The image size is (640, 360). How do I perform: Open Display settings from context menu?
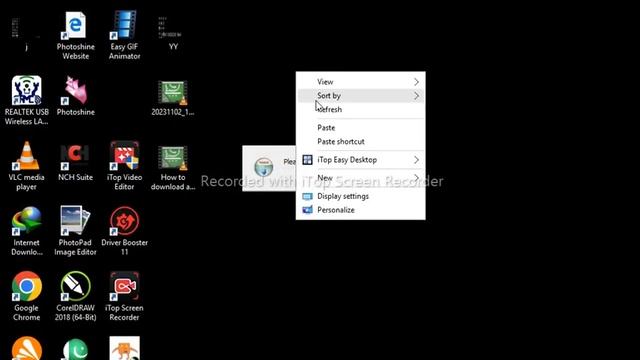pyautogui.click(x=361, y=196)
